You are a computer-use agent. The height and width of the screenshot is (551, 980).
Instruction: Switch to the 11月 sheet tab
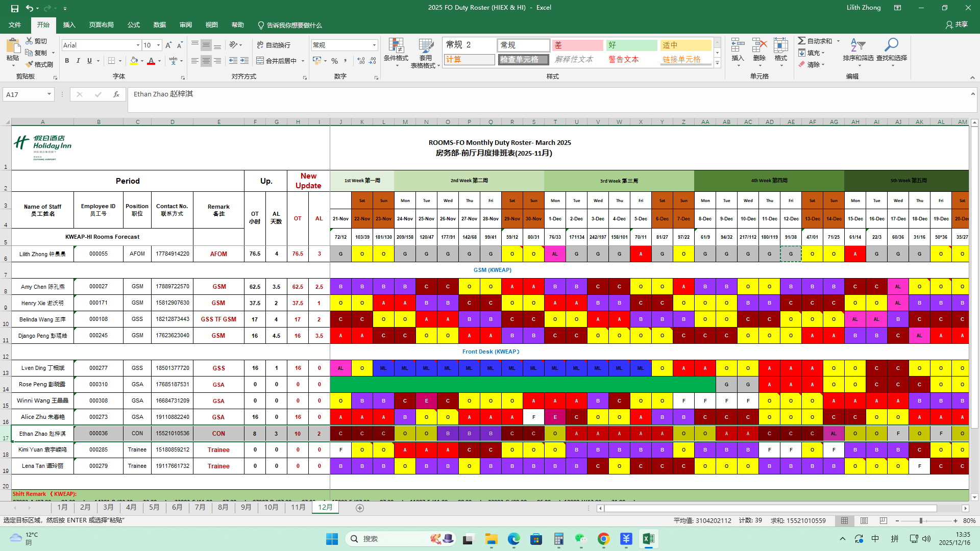pos(298,507)
